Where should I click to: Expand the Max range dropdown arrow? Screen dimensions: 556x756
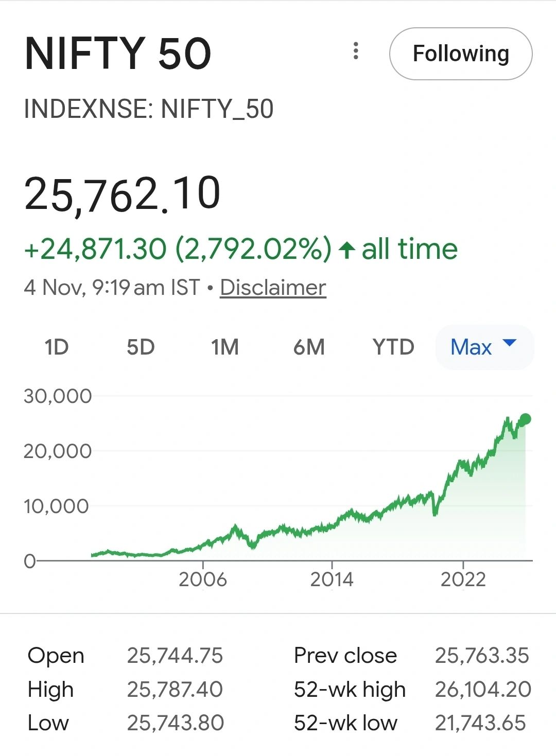[x=509, y=343]
